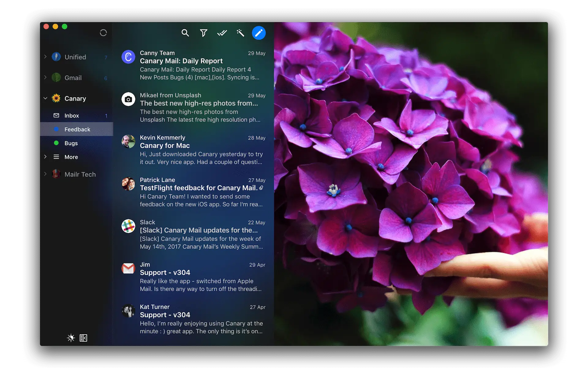Select the Inbox item under Canary
588x368 pixels.
tap(71, 115)
